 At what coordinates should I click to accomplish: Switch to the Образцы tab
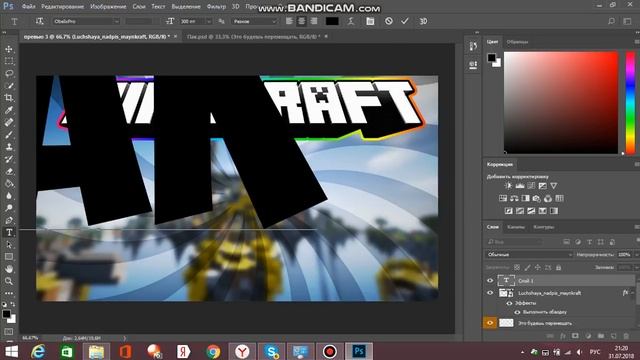517,42
